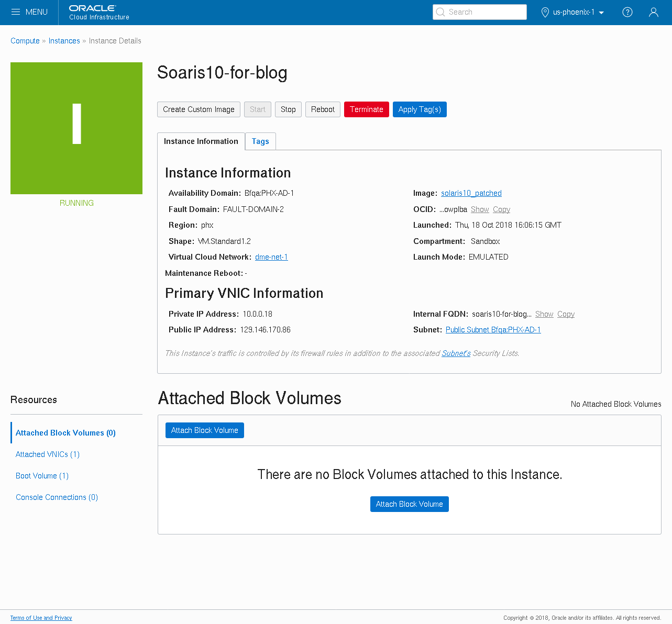
Task: Click the Soaris10-for-blog instance title
Action: [222, 73]
